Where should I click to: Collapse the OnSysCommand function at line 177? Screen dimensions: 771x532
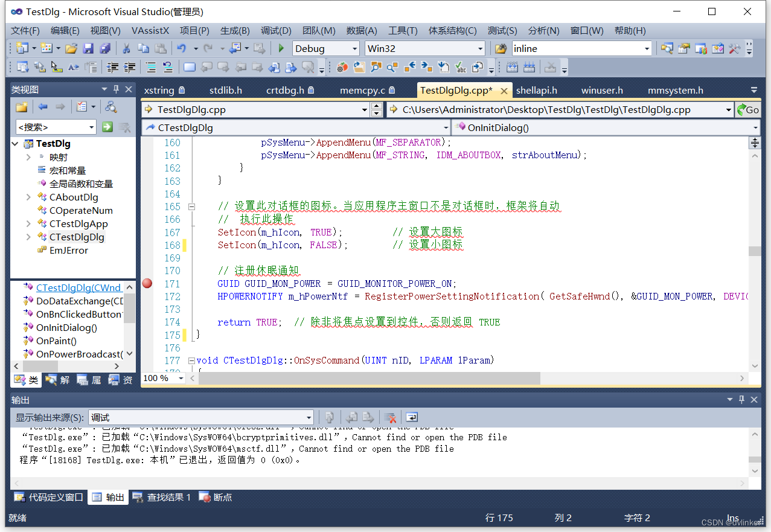191,361
